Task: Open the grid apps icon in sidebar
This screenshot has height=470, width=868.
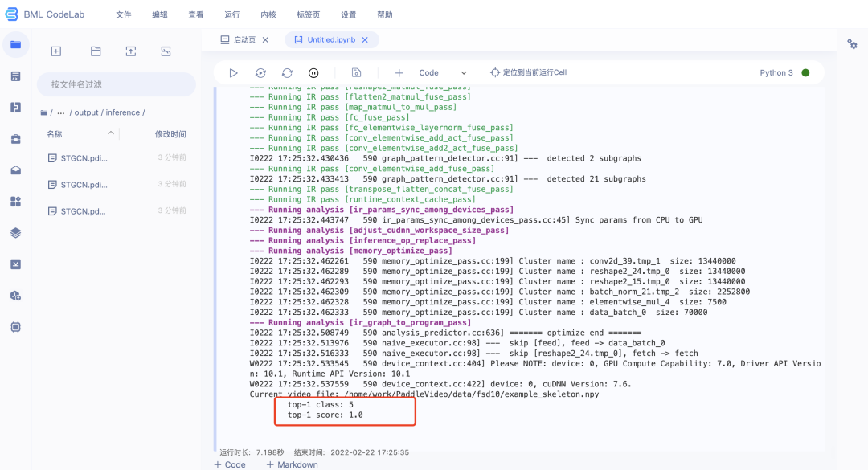Action: pyautogui.click(x=15, y=202)
